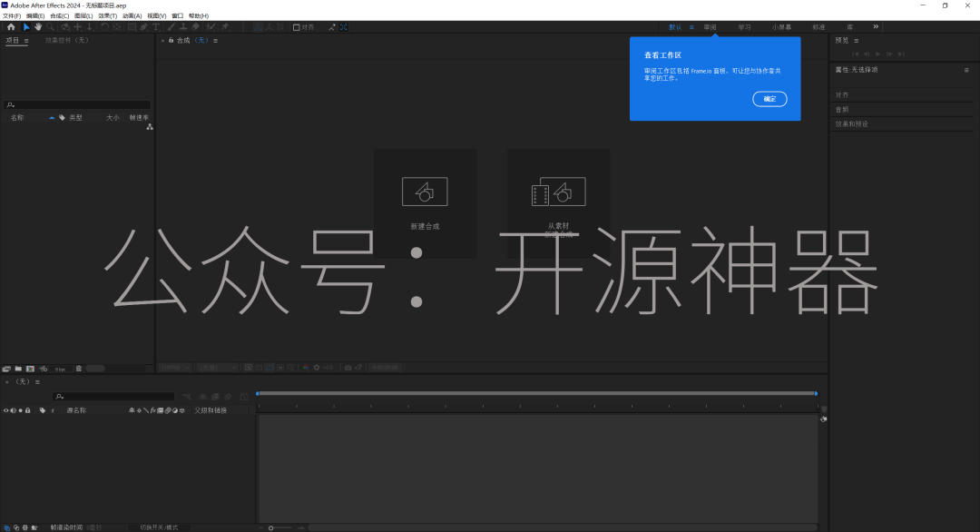Click the show channel color icon

[306, 368]
